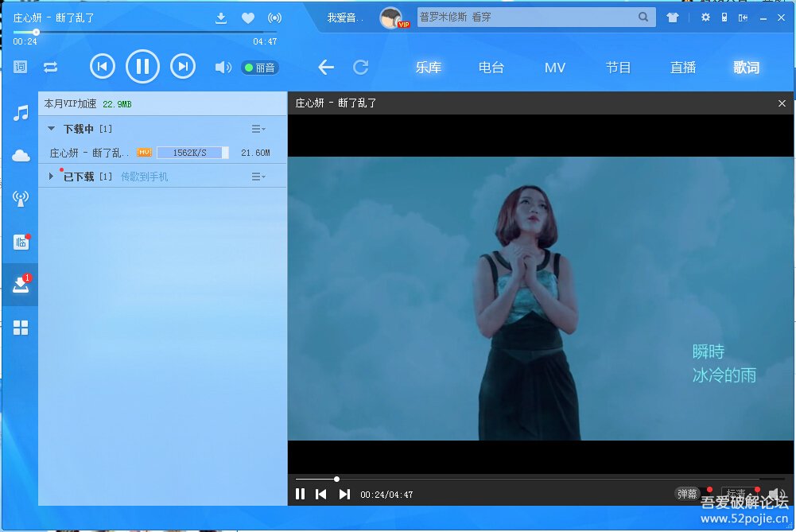Toggle the 丽音 sound effect switch
The width and height of the screenshot is (796, 532).
(260, 68)
